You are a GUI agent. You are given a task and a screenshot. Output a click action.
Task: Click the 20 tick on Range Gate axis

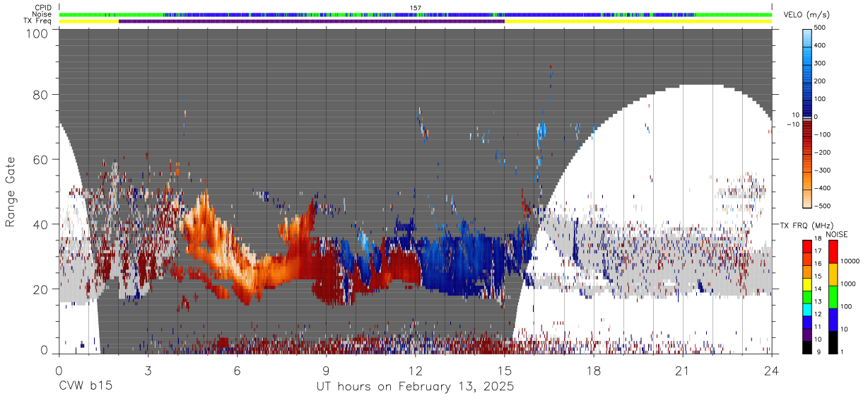click(x=40, y=289)
